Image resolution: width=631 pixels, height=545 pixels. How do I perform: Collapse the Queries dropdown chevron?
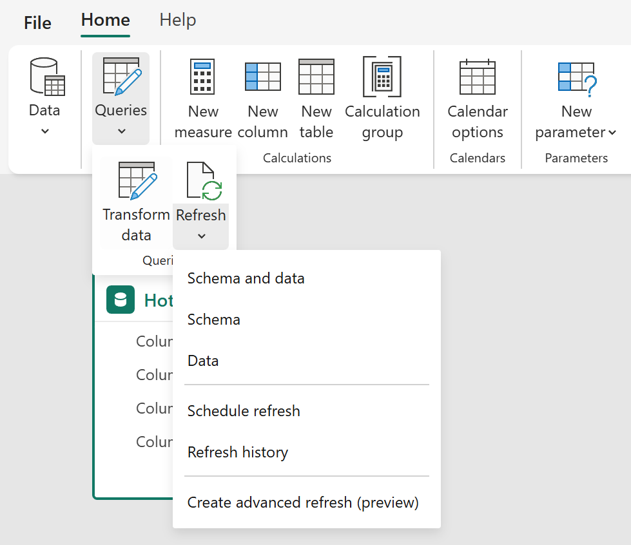[x=122, y=131]
